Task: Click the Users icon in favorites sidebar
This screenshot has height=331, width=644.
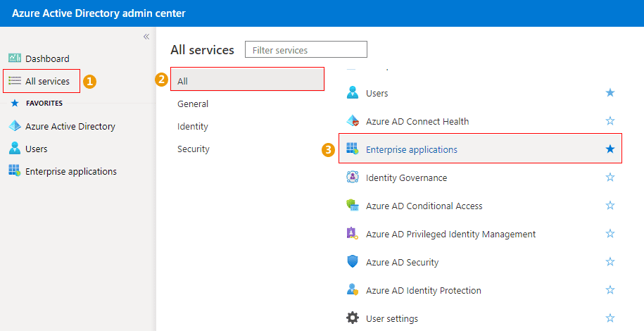Action: (15, 149)
